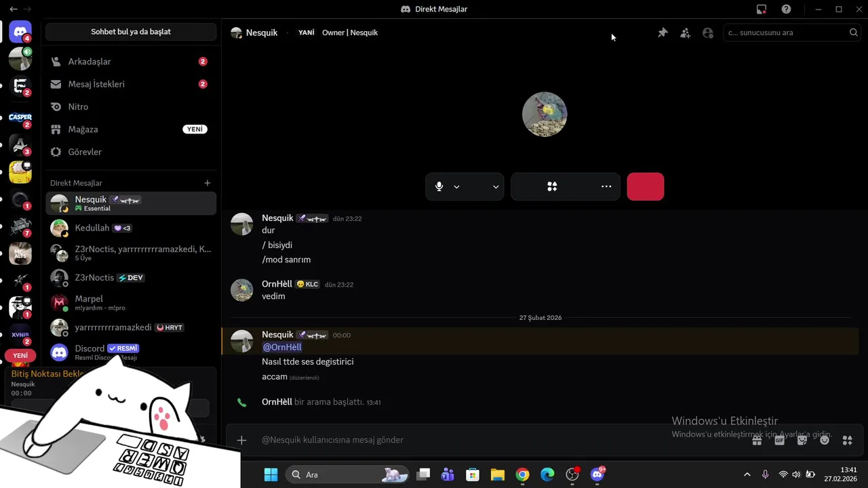Open more call options ellipsis
The height and width of the screenshot is (488, 868).
click(606, 186)
